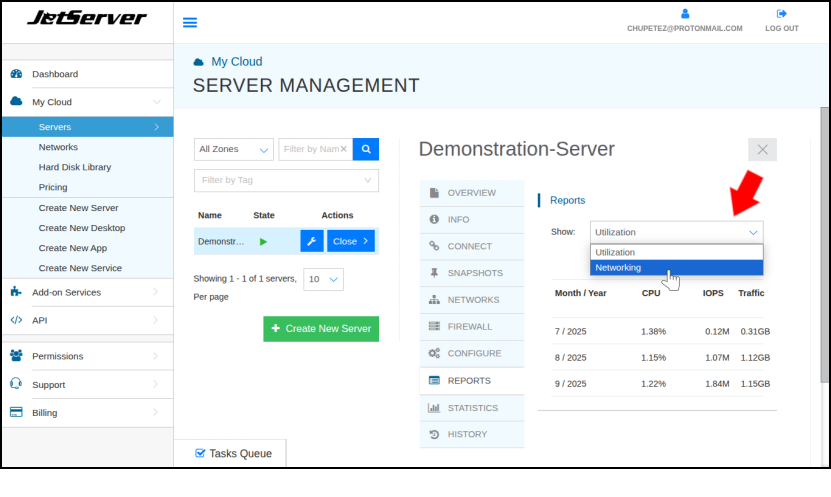This screenshot has height=497, width=831.
Task: Click the blue Close button
Action: 351,241
